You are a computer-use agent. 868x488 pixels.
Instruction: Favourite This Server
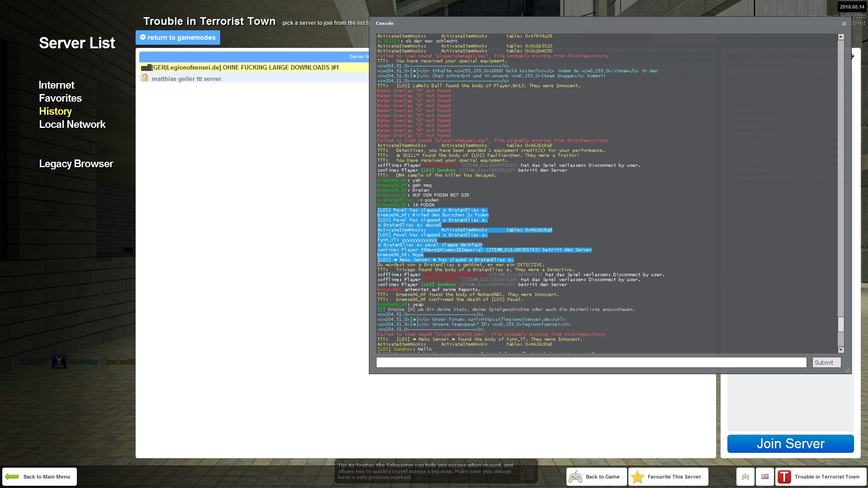[668, 477]
